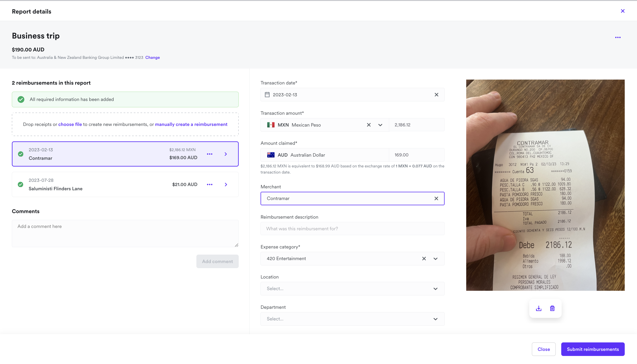Click the Contramar receipt image
The image size is (637, 364).
click(x=545, y=185)
